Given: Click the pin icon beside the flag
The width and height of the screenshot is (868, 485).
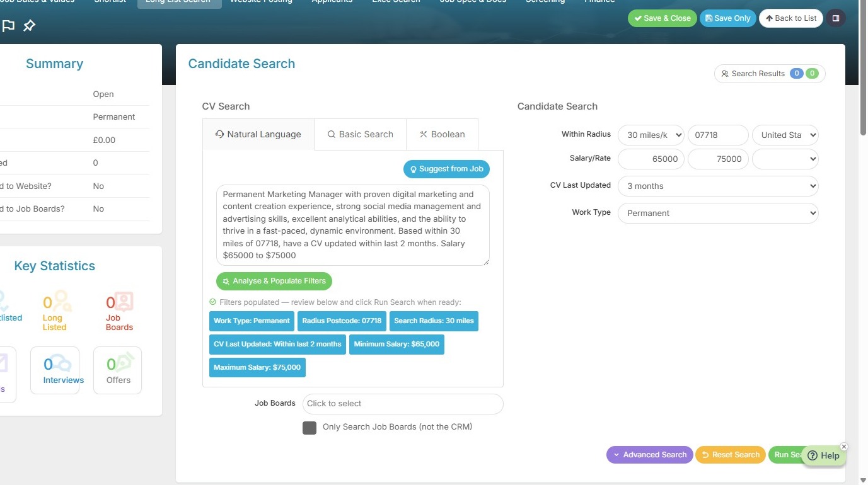Looking at the screenshot, I should tap(29, 26).
